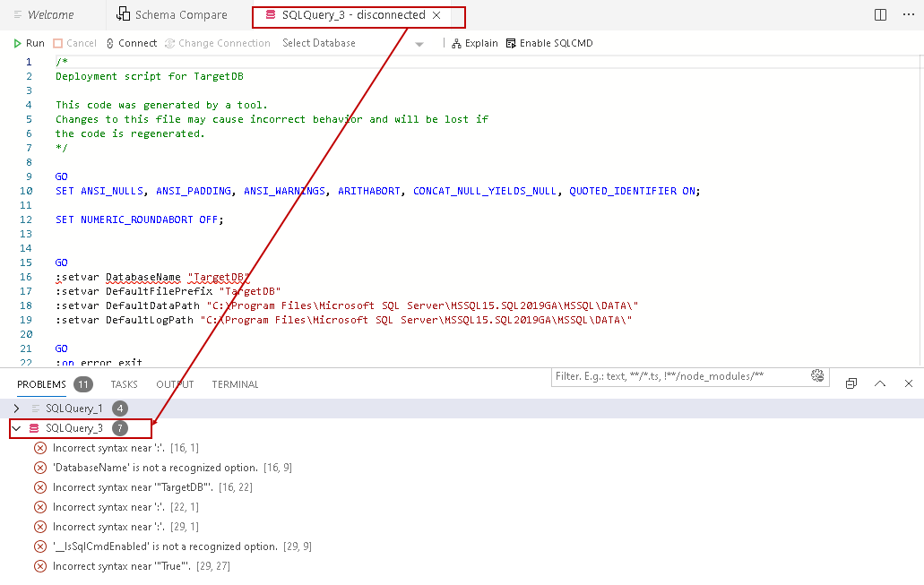Click the Cancel query button
The image size is (924, 585).
point(75,43)
